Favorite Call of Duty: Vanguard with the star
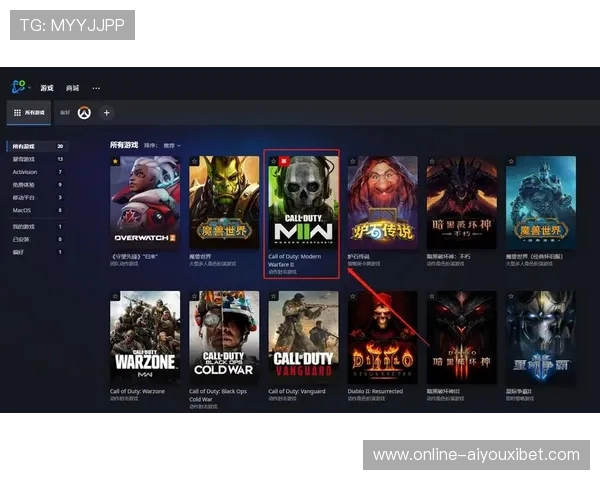This screenshot has width=600, height=480. click(x=274, y=296)
